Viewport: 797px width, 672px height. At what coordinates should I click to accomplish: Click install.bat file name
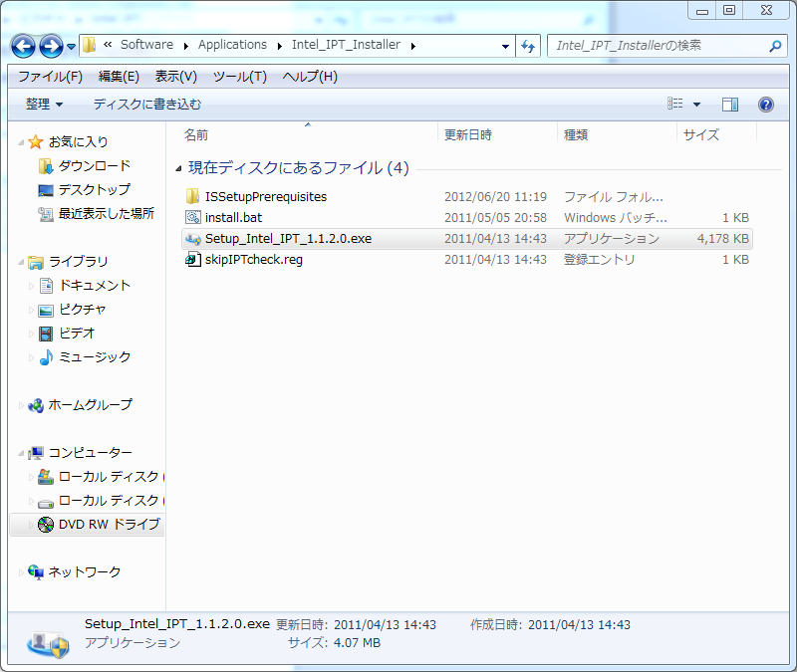233,218
